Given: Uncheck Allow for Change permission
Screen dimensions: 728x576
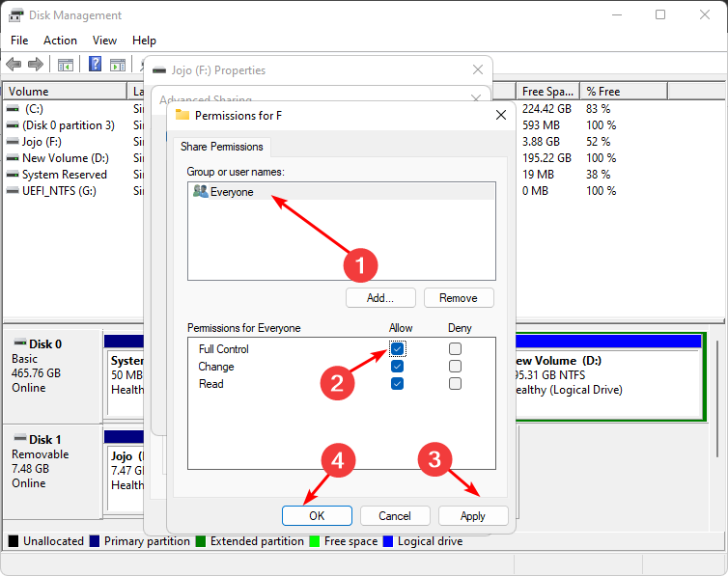Looking at the screenshot, I should (x=398, y=367).
